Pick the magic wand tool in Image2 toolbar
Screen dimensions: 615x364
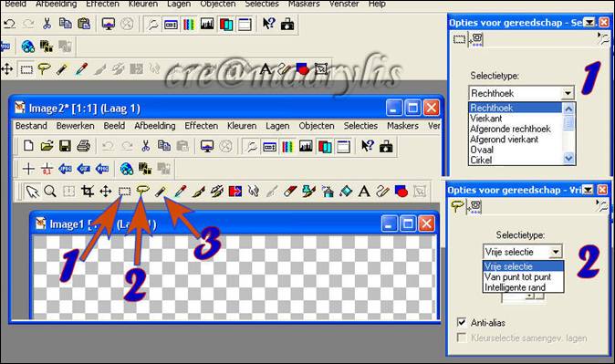(161, 192)
